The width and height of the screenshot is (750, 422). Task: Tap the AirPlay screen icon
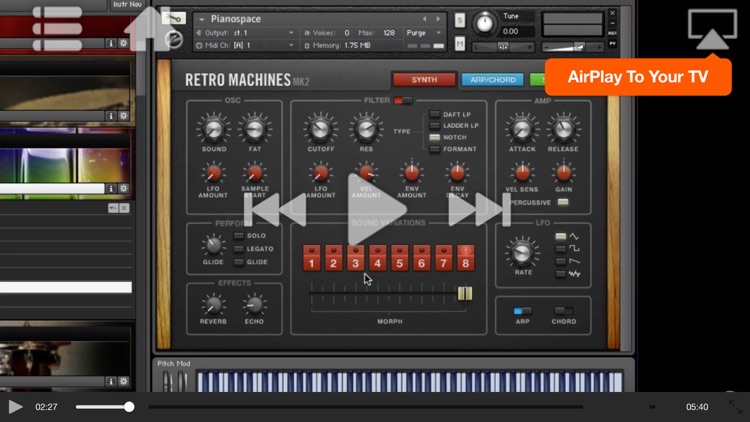click(x=712, y=29)
